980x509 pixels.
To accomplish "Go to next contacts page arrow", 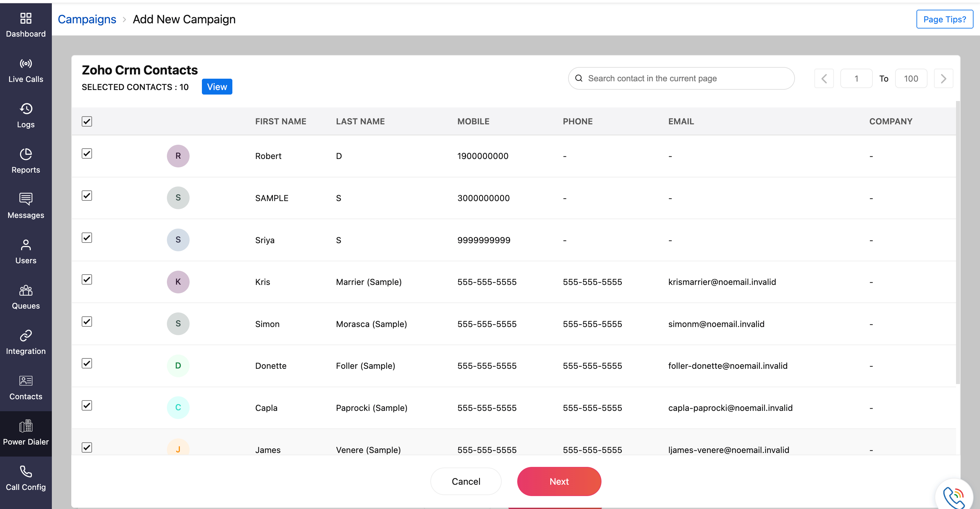I will tap(943, 79).
